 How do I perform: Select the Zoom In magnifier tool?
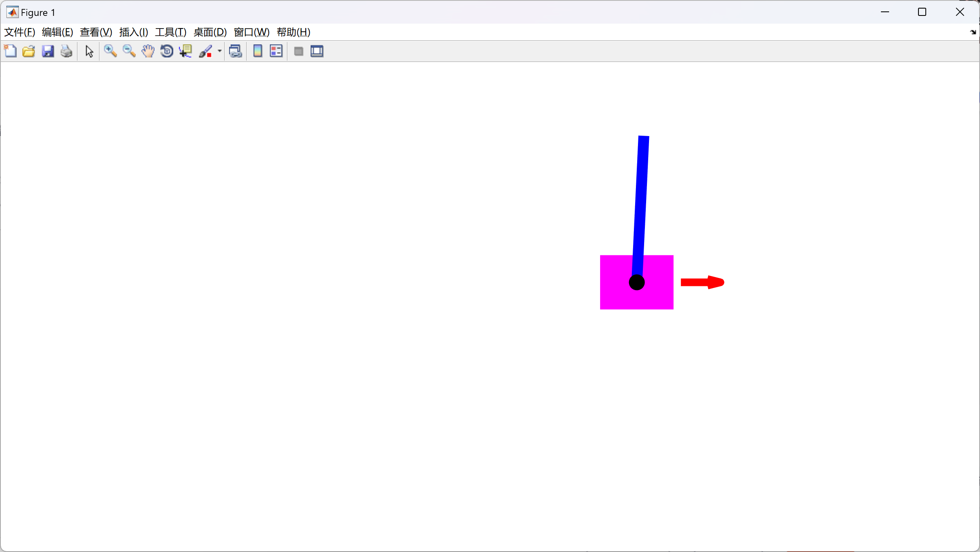(110, 51)
